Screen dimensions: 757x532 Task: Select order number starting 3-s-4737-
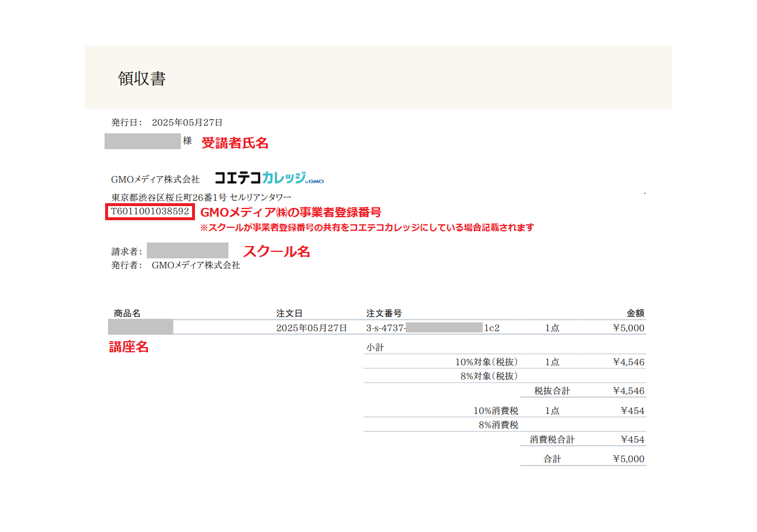coord(433,328)
